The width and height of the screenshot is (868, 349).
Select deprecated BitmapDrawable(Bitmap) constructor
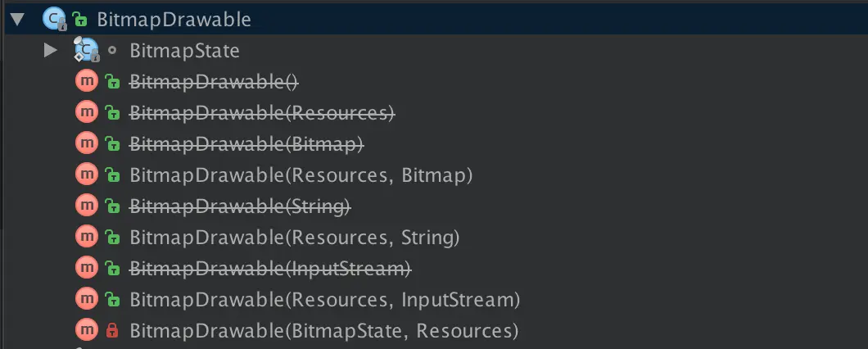click(246, 143)
